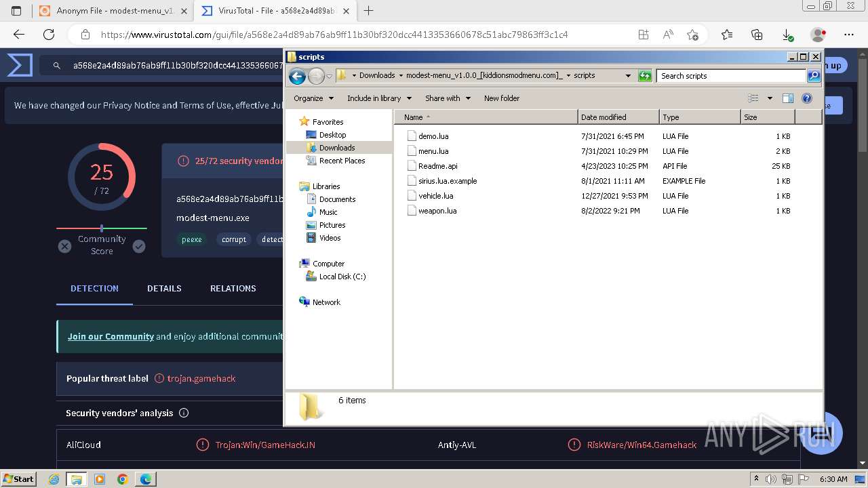Refresh the scripts folder view
Image resolution: width=868 pixels, height=488 pixels.
645,76
